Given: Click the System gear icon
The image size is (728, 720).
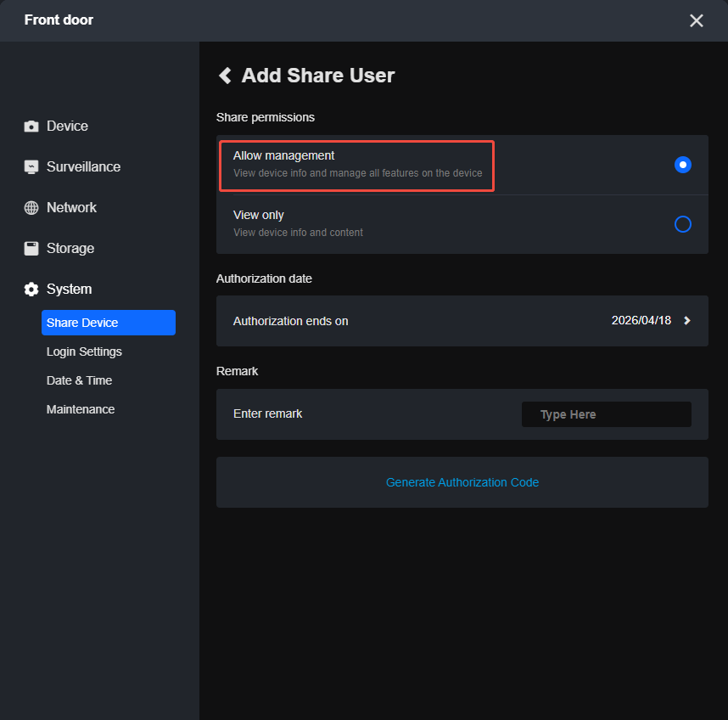Looking at the screenshot, I should 31,290.
